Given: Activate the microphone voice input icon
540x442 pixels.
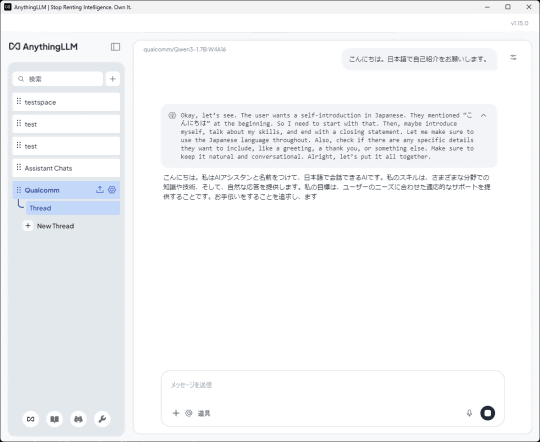Looking at the screenshot, I should (469, 413).
